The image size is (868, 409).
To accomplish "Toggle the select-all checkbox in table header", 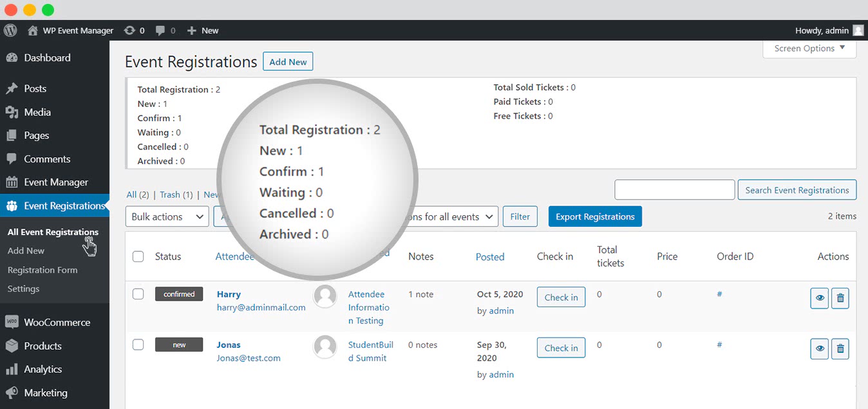I will click(x=138, y=256).
